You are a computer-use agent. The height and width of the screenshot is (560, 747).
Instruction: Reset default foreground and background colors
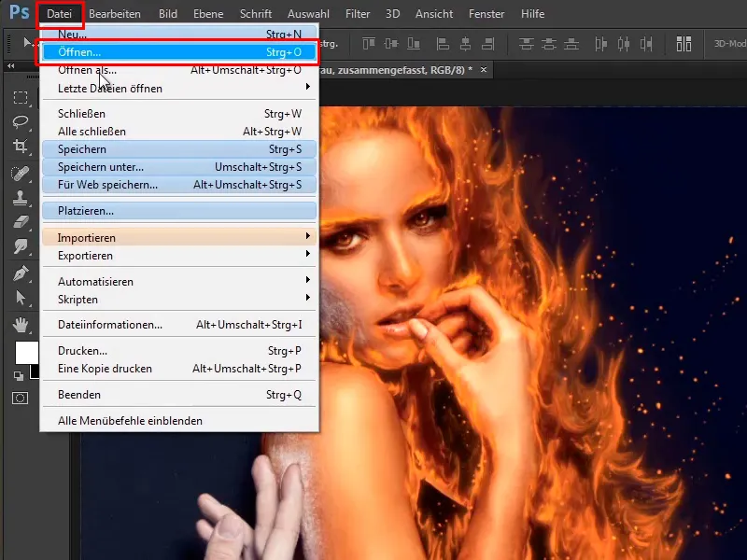click(x=19, y=376)
